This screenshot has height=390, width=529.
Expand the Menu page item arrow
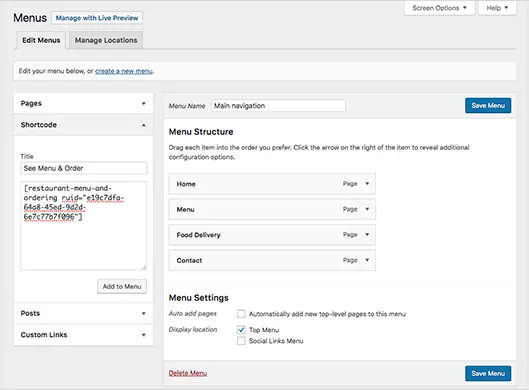coord(367,209)
